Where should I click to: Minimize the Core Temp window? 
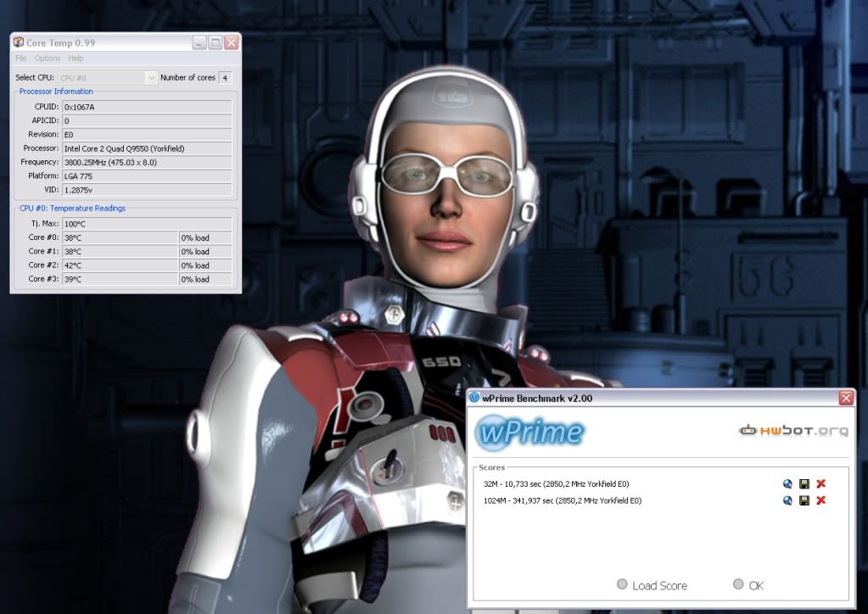[x=199, y=42]
